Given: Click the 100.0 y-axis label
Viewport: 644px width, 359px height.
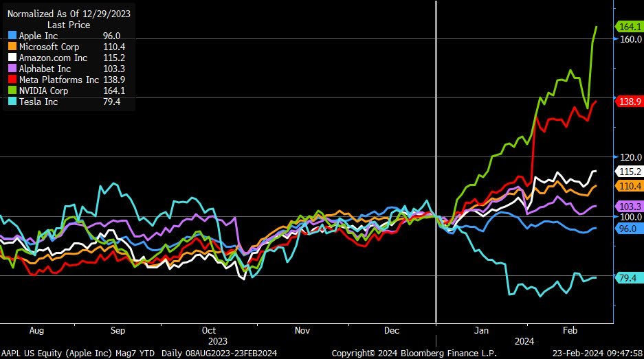Looking at the screenshot, I should tap(630, 217).
